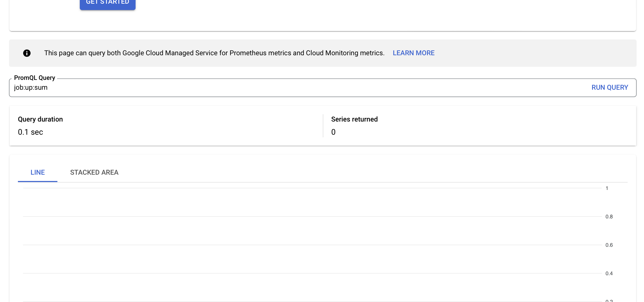The height and width of the screenshot is (302, 644).
Task: Click the y-axis label showing 0.4
Action: pyautogui.click(x=609, y=273)
